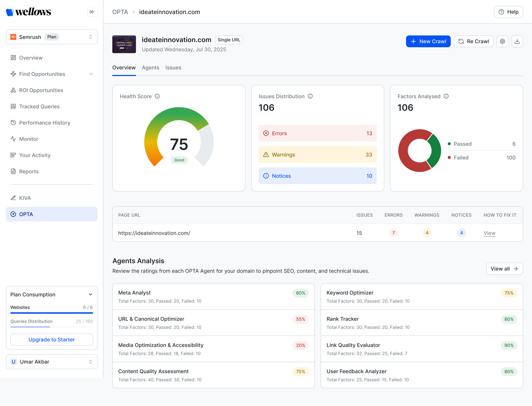Select the Overview tab
Image resolution: width=532 pixels, height=406 pixels.
pyautogui.click(x=124, y=68)
